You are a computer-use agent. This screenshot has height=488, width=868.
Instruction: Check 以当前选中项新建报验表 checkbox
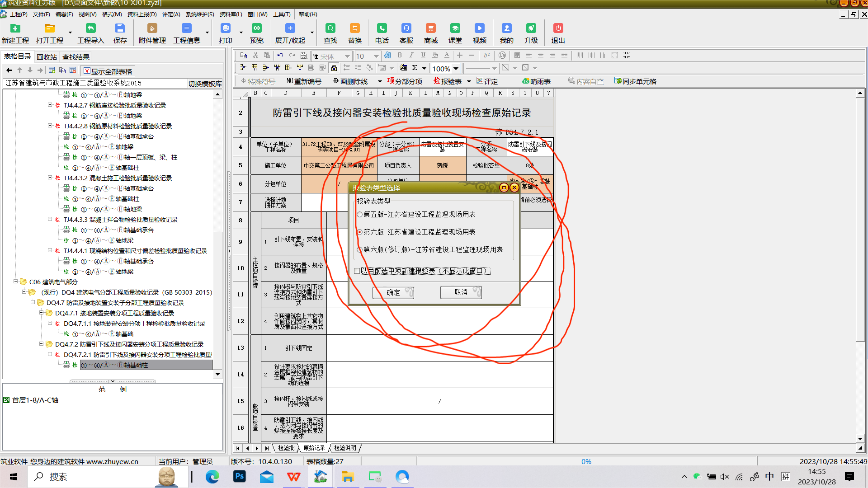(x=357, y=271)
